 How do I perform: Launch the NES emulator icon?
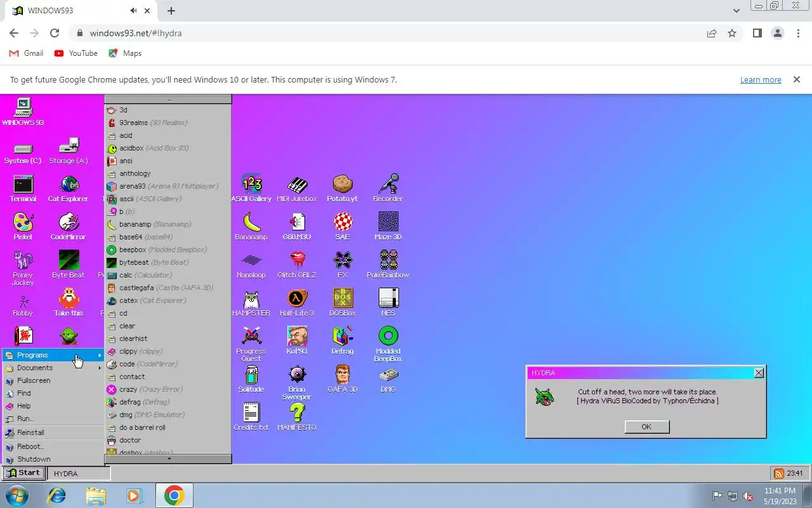tap(388, 303)
